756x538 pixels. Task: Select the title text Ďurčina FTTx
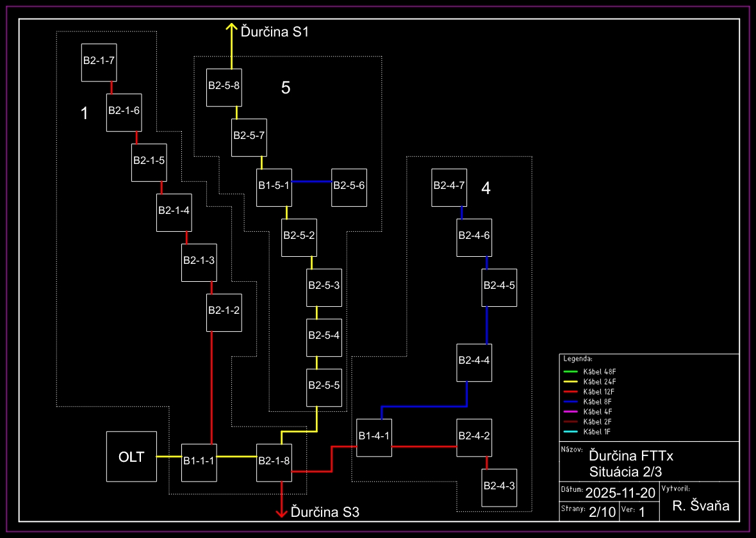pos(631,456)
